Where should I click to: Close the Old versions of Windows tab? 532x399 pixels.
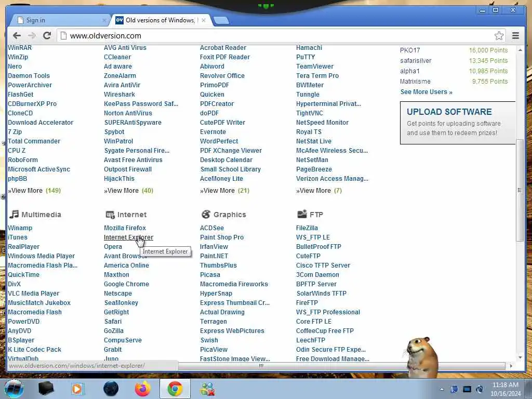[204, 20]
